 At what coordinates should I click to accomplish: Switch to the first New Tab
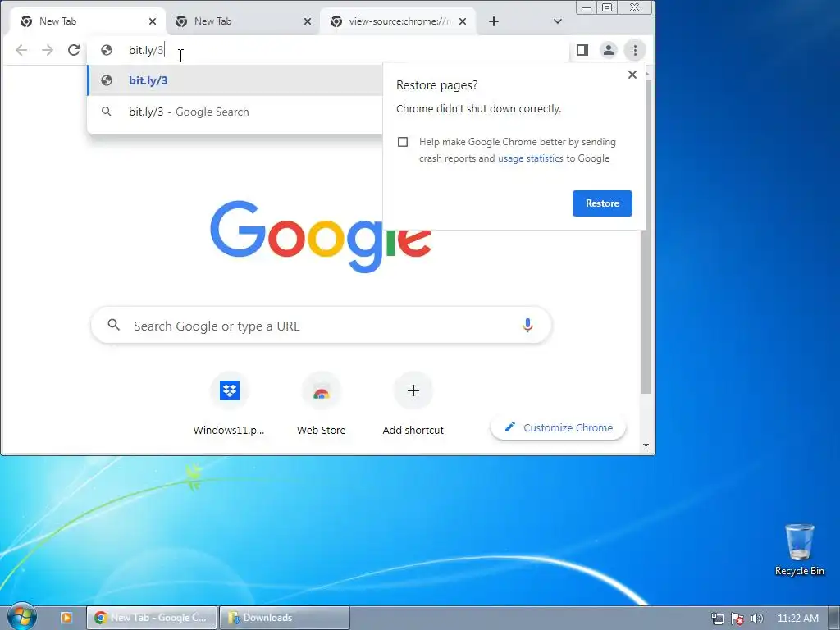pos(88,21)
